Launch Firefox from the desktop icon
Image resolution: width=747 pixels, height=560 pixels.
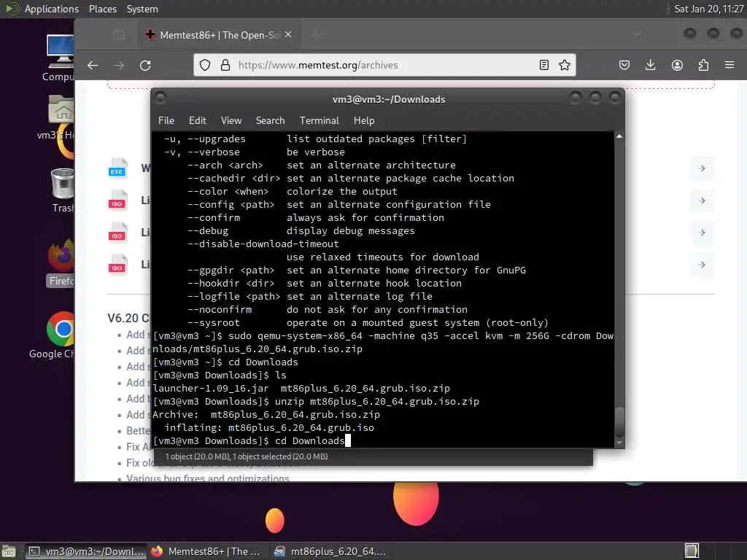click(x=61, y=262)
